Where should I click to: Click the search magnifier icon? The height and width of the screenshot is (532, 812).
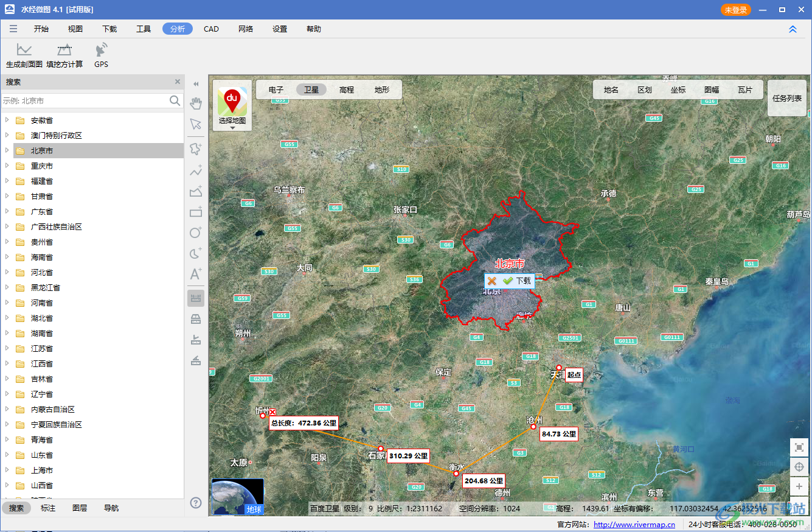[175, 100]
